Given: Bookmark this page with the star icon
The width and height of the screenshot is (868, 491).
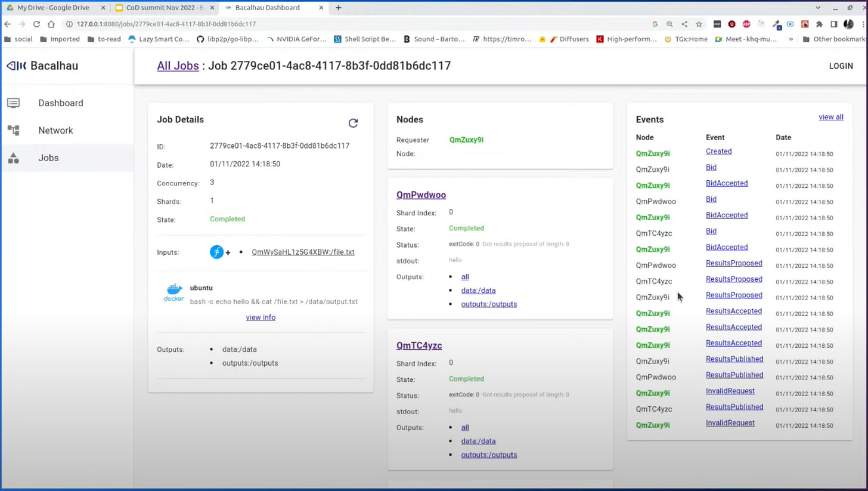Looking at the screenshot, I should point(699,24).
